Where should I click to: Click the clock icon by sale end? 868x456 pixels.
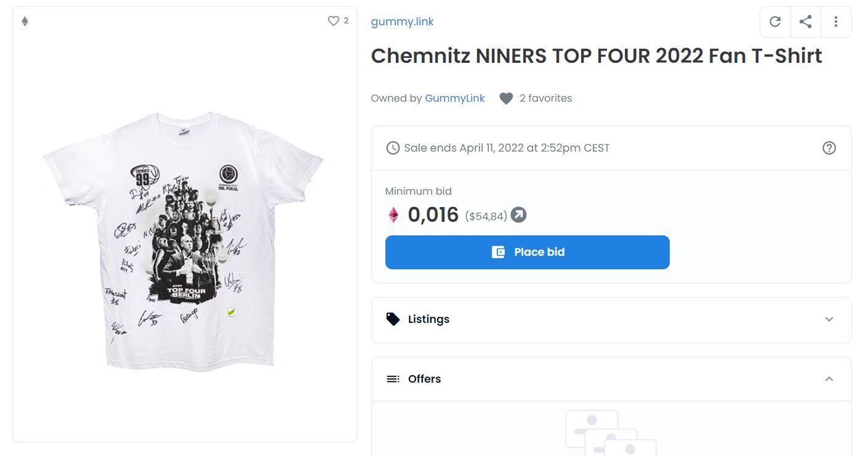tap(392, 148)
